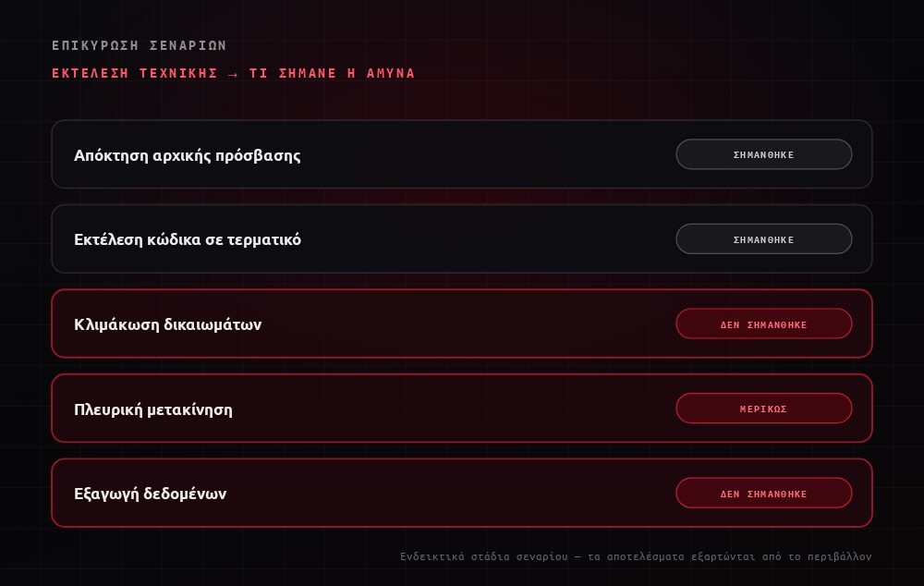This screenshot has width=924, height=586.
Task: Open the red Πλευρική μετακίνηση row card
Action: 462,409
